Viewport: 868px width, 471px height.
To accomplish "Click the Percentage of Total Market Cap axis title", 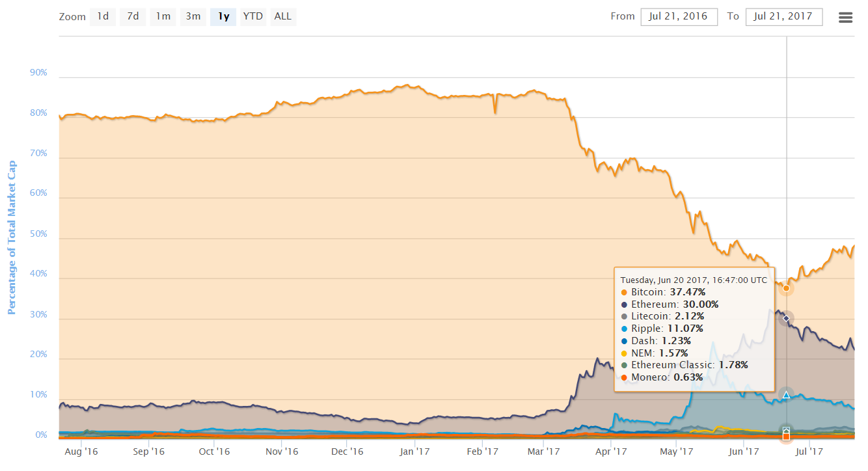I will [x=11, y=238].
